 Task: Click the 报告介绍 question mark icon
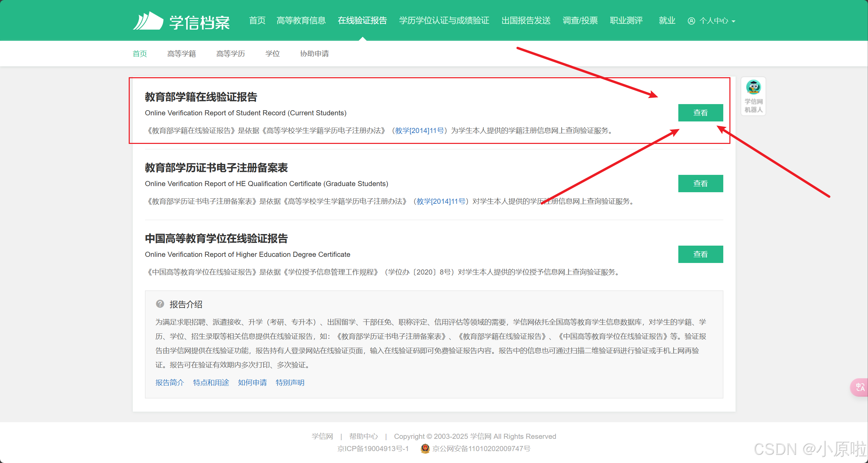[x=160, y=304]
